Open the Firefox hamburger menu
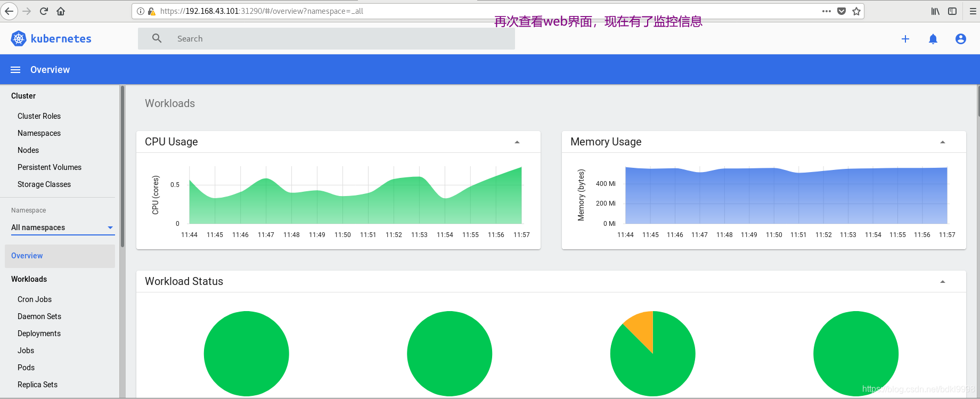 (x=973, y=11)
